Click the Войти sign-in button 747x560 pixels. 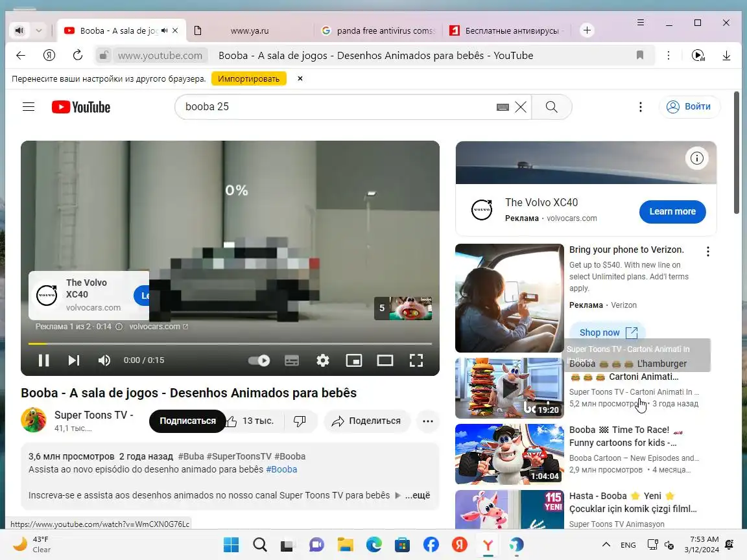(689, 107)
